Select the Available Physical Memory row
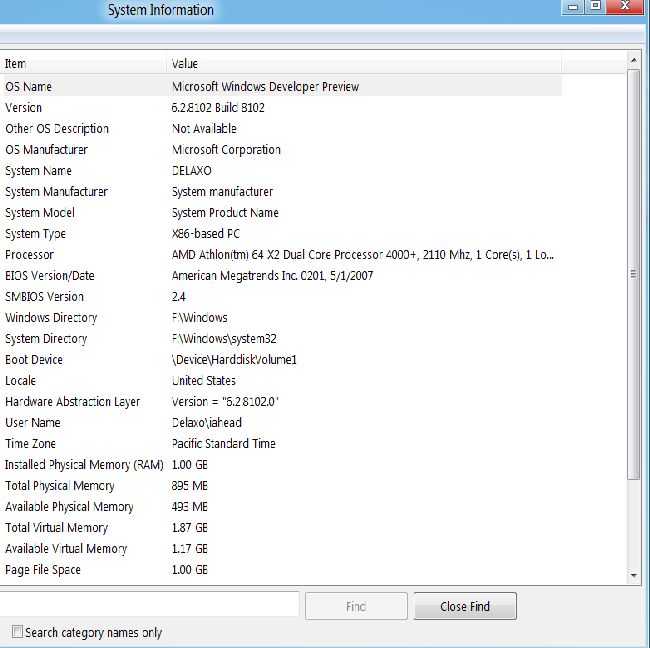 [283, 507]
